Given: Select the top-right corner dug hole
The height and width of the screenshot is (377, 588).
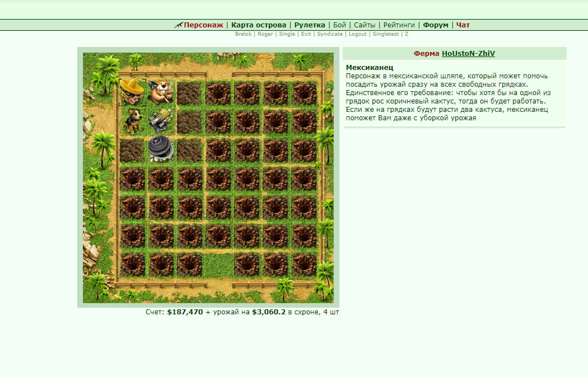Looking at the screenshot, I should 304,92.
